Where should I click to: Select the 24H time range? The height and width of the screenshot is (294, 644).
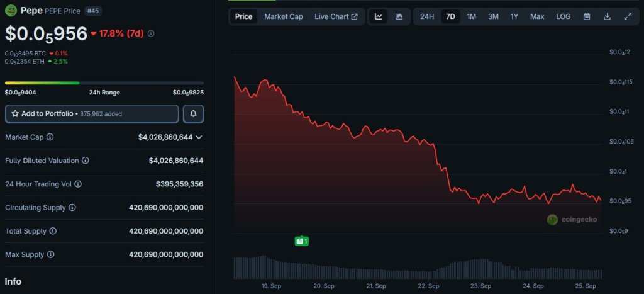point(427,16)
